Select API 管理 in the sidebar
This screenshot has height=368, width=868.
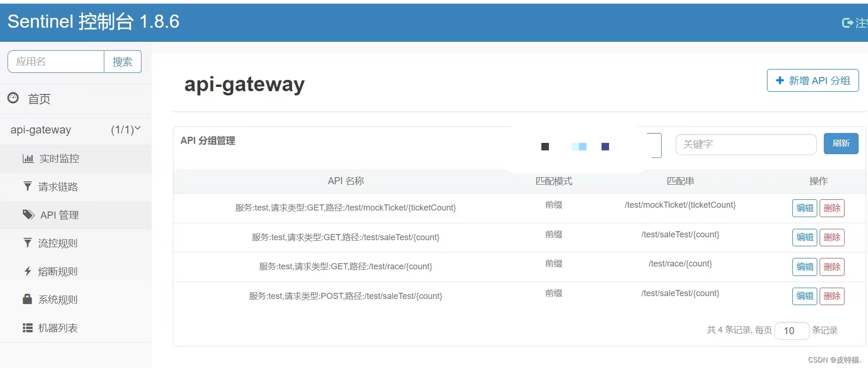[76, 215]
